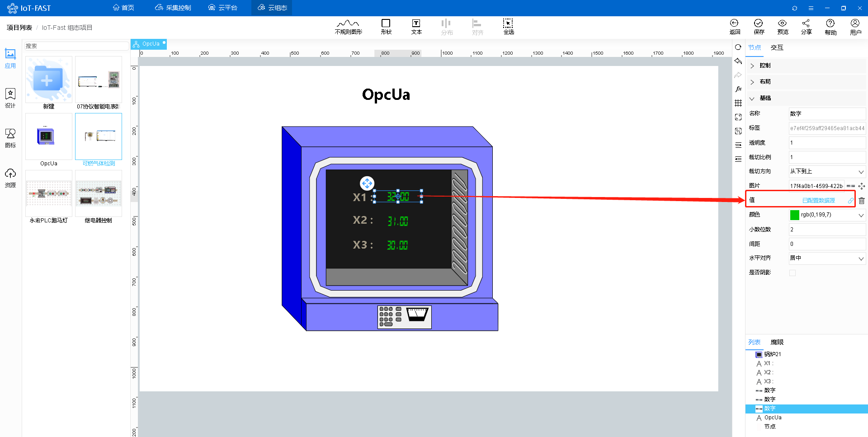Open the 帮助 help icon
Viewport: 868px width, 437px height.
[x=830, y=27]
